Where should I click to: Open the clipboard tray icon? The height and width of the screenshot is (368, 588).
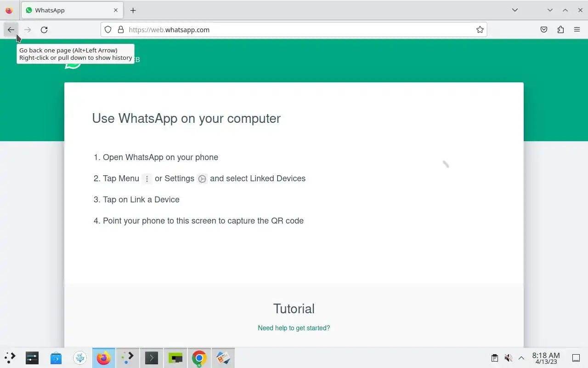click(495, 358)
